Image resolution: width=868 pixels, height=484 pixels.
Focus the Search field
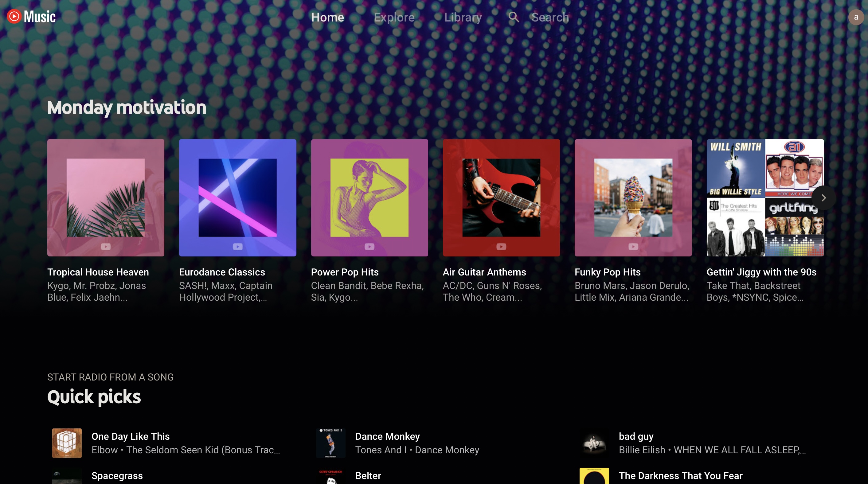click(x=550, y=17)
